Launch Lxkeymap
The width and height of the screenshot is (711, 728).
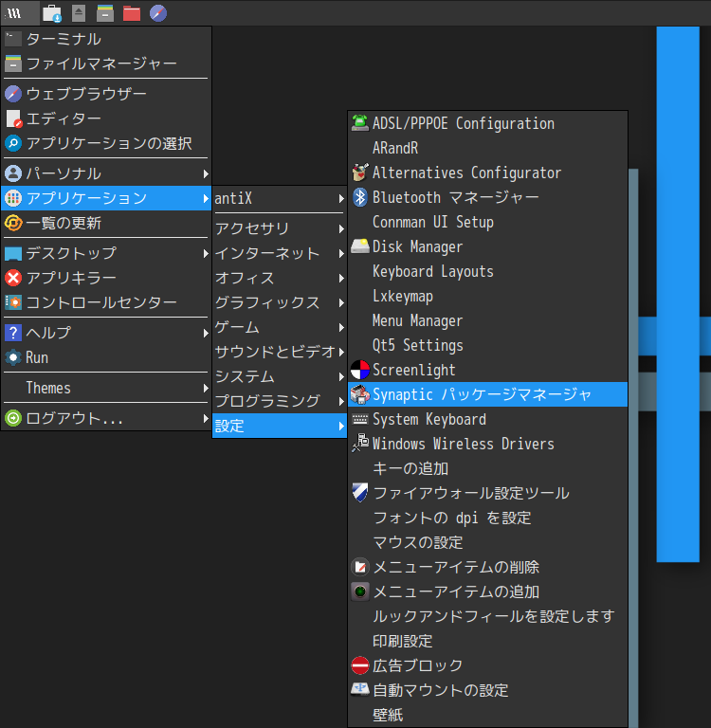coord(487,296)
